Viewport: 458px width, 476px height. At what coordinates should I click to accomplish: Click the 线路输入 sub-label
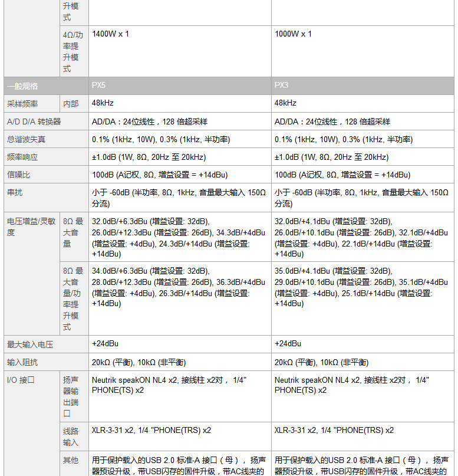click(x=74, y=436)
